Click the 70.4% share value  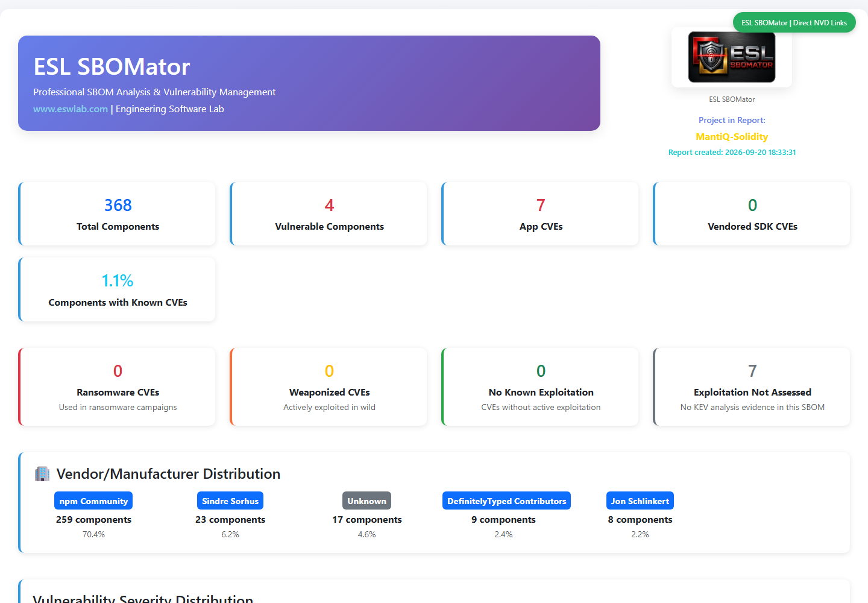[93, 535]
